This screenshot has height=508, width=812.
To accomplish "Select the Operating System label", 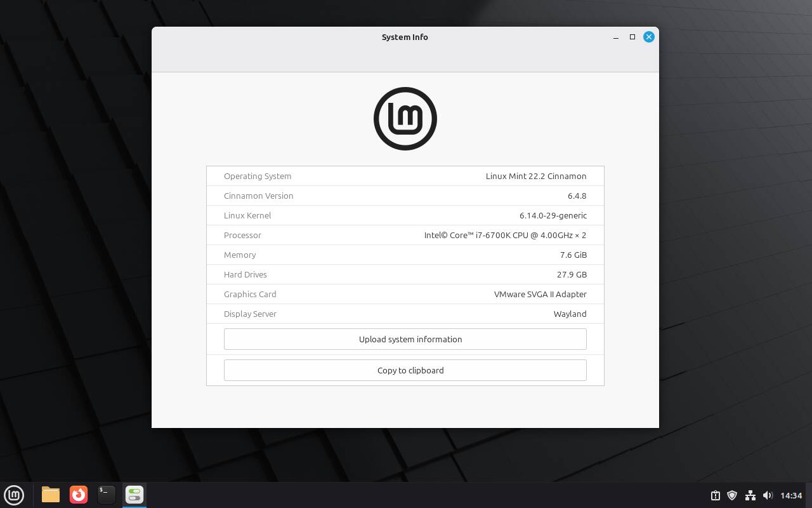I will coord(258,176).
